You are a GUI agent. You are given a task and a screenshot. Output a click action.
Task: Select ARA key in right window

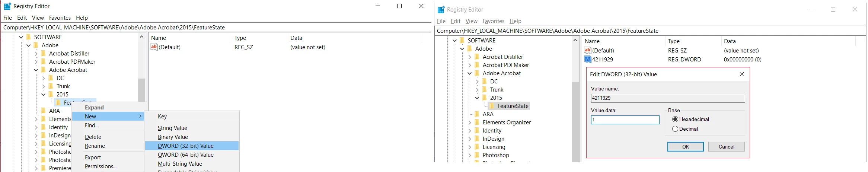(488, 114)
